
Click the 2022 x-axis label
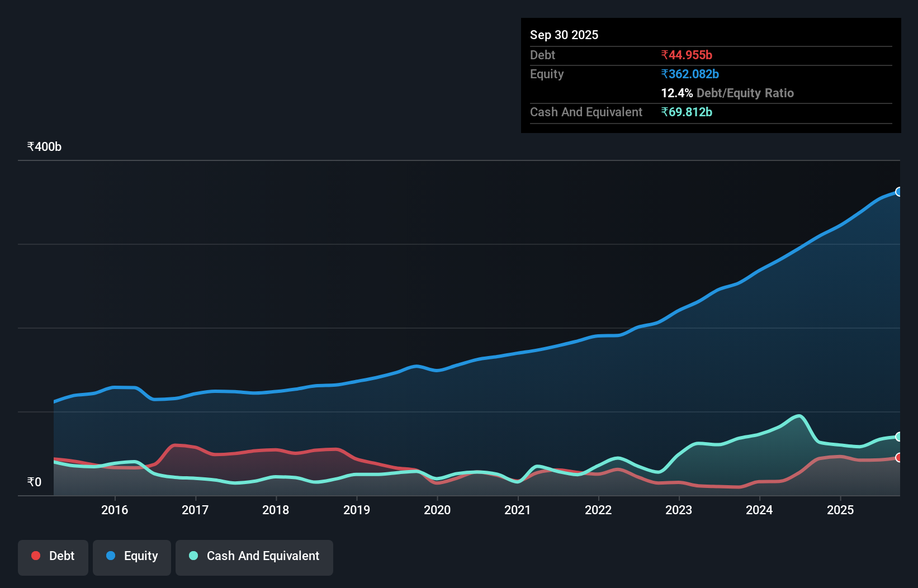(598, 510)
